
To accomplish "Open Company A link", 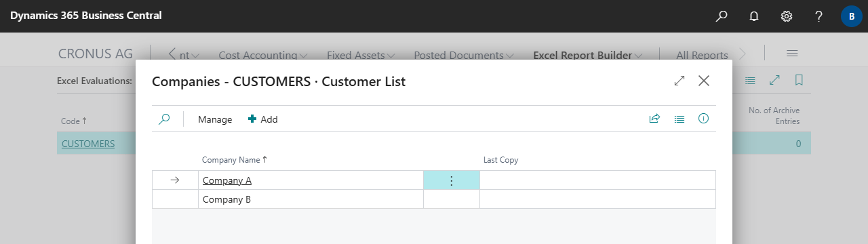I will pos(227,180).
